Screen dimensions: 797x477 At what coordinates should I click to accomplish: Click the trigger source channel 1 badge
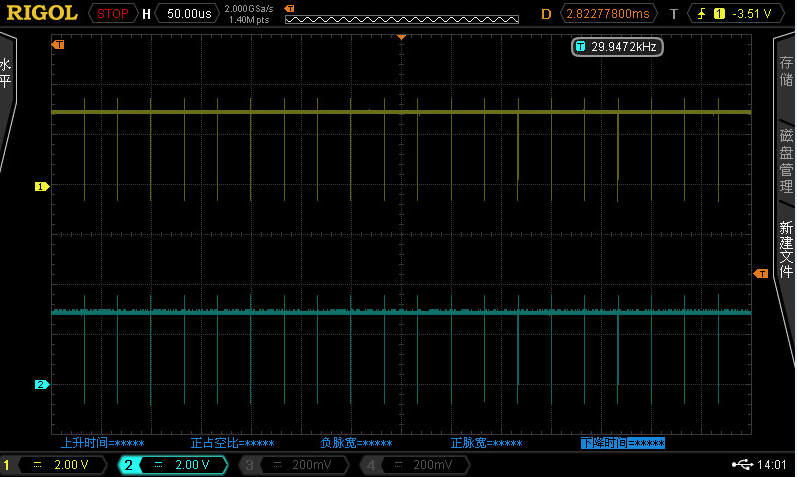click(719, 14)
